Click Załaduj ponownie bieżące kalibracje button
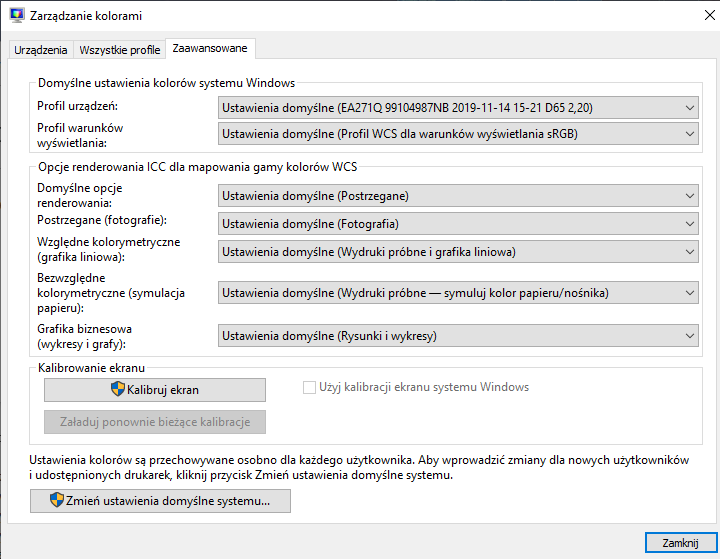This screenshot has height=559, width=720. 154,421
